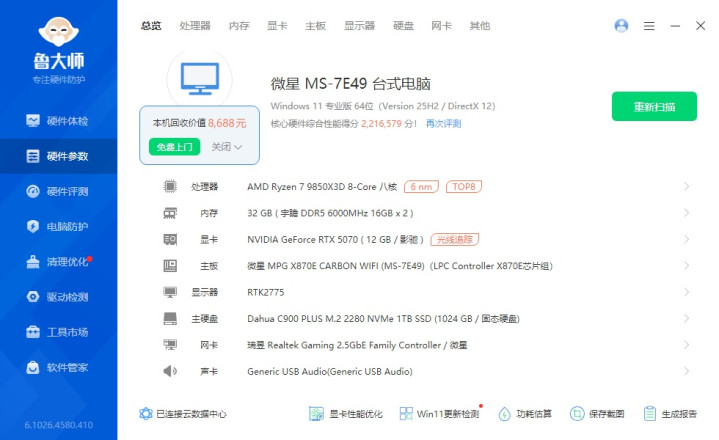Open Win11更新检测 tool
The height and width of the screenshot is (440, 719).
[x=439, y=414]
